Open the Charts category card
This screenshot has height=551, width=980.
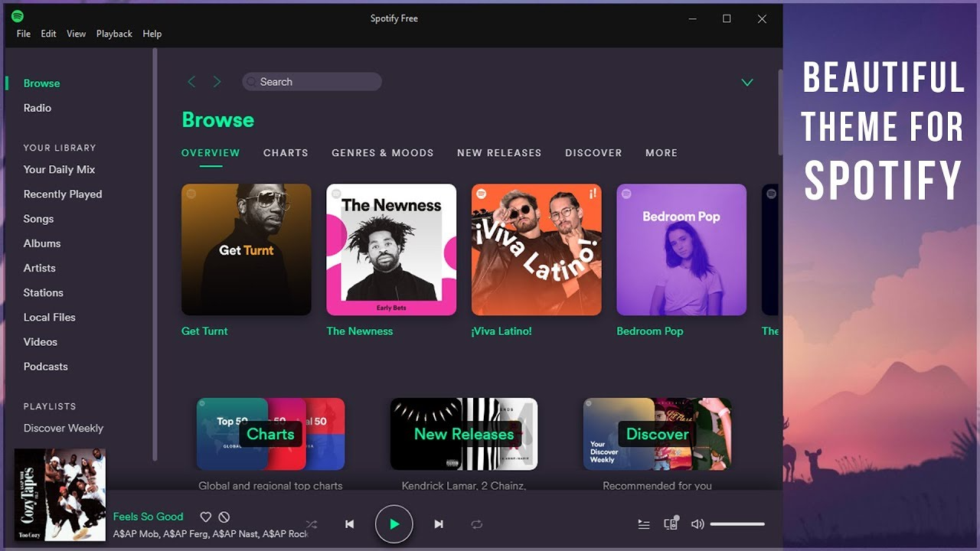270,434
